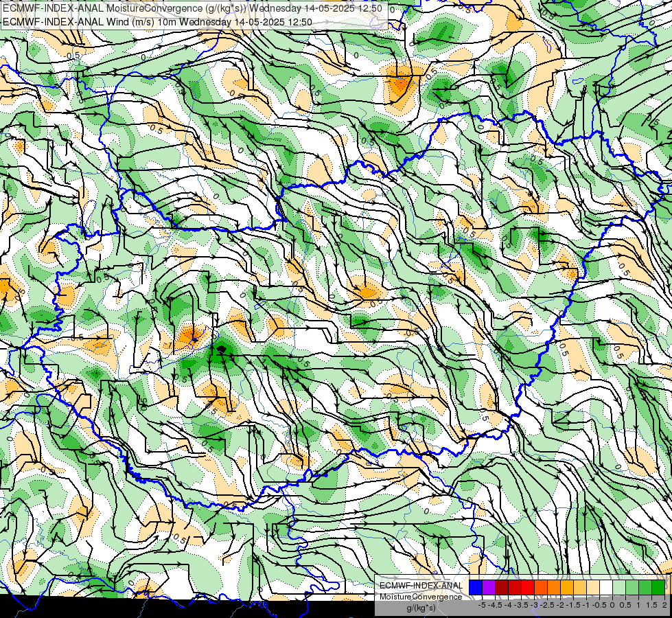The width and height of the screenshot is (672, 618).
Task: Pick the lightest green legend swatch
Action: click(619, 587)
